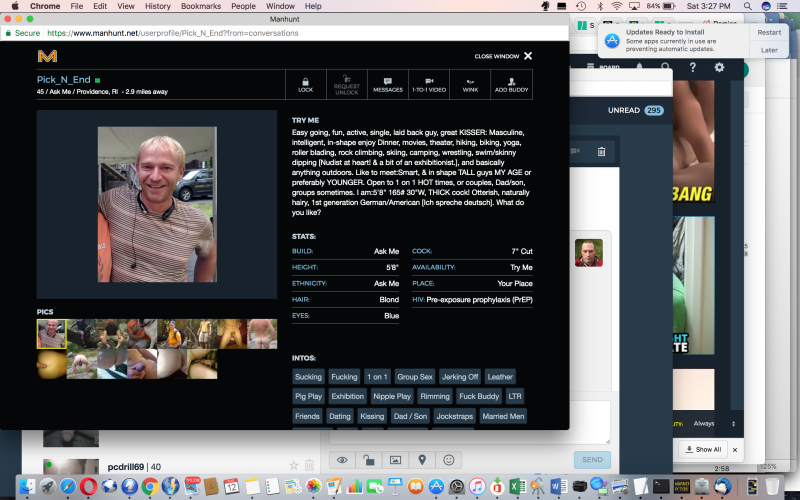Open the People menu
The image size is (800, 500).
[x=243, y=6]
